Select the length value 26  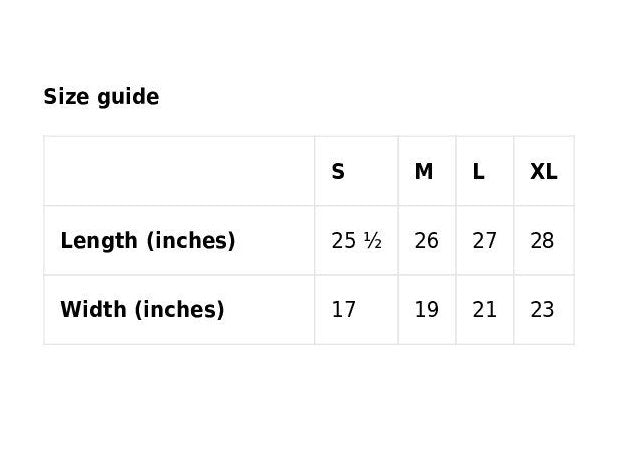426,241
